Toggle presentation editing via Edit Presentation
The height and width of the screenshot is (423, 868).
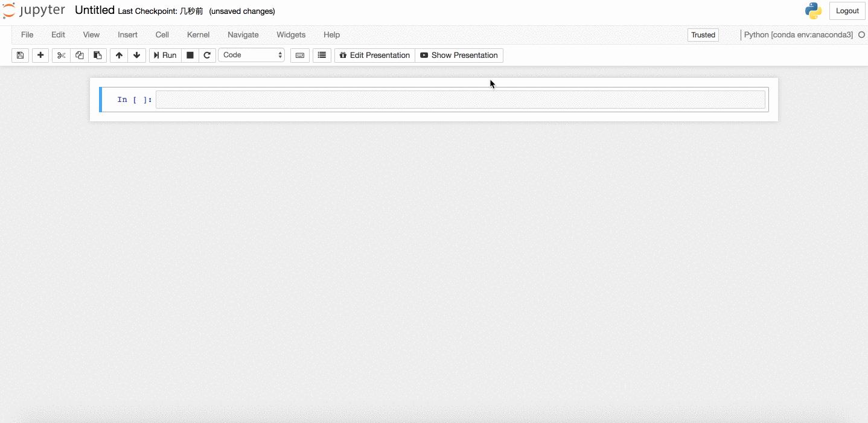click(x=374, y=55)
